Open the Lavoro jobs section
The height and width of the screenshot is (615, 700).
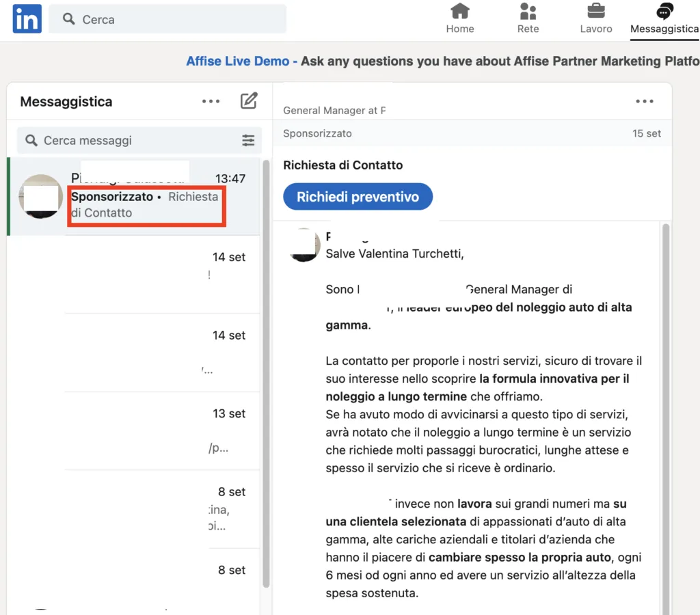[x=595, y=17]
